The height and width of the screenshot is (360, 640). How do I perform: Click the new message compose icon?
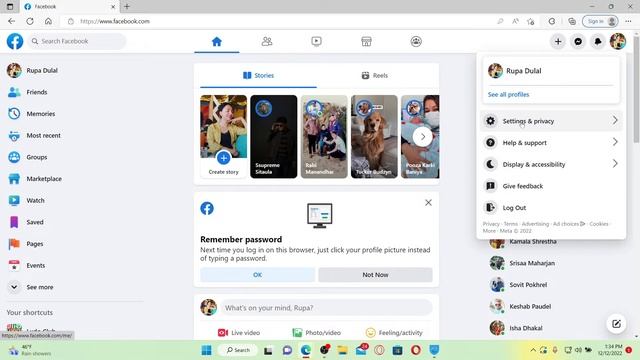[616, 324]
